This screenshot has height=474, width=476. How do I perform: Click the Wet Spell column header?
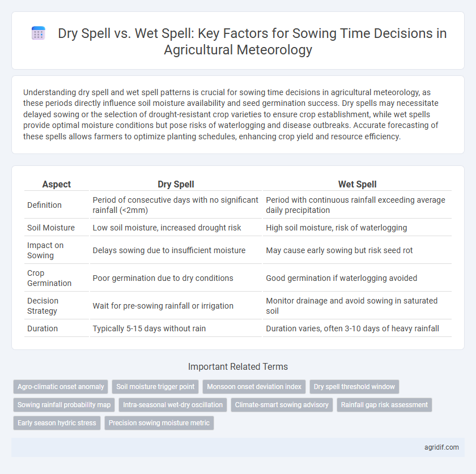point(358,184)
